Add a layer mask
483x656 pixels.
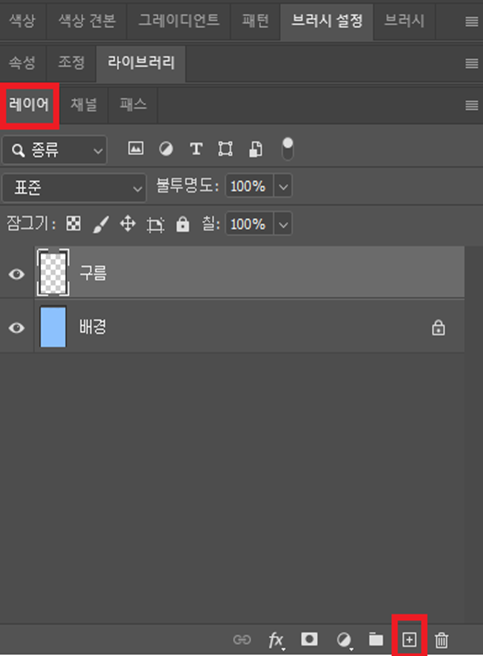[309, 639]
